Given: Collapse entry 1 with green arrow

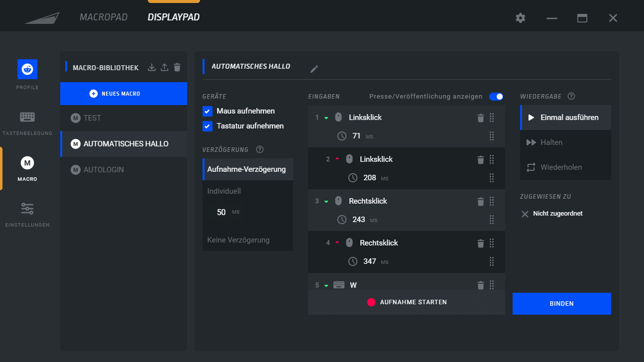Looking at the screenshot, I should pyautogui.click(x=326, y=118).
